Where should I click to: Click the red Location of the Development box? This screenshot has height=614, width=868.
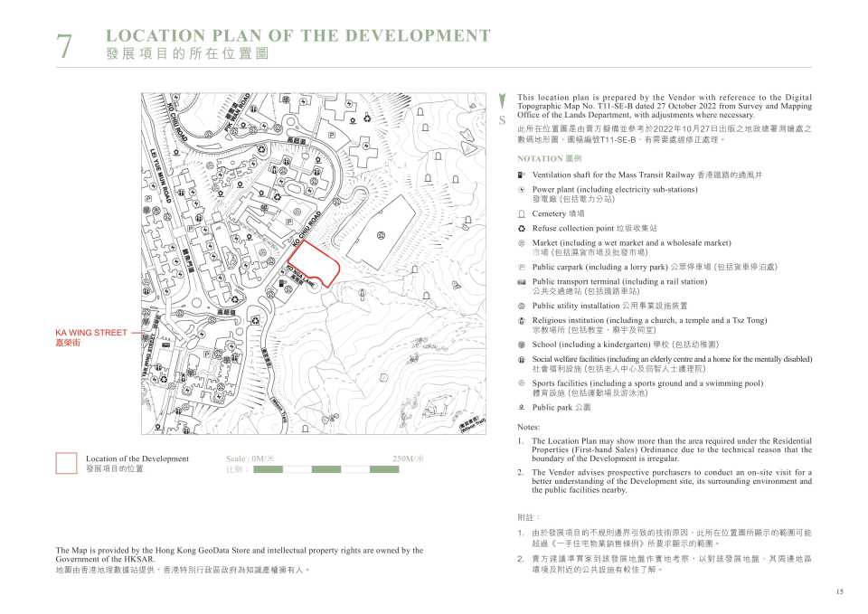click(x=67, y=463)
